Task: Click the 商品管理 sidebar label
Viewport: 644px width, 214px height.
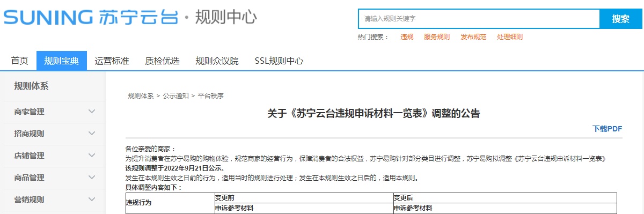Action: pos(29,178)
